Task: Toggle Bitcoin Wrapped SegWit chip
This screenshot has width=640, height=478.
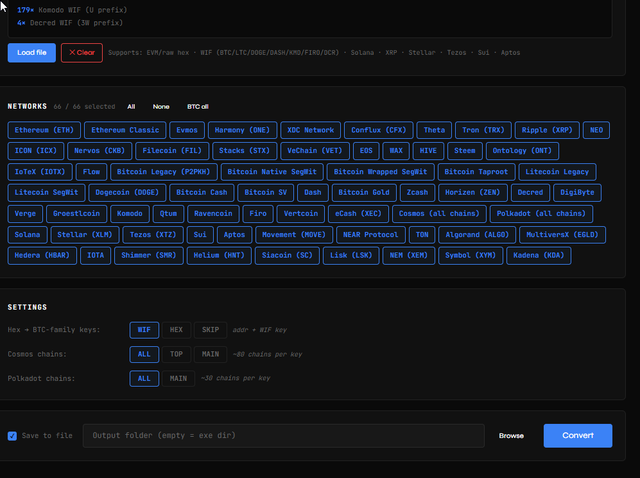Action: (x=380, y=172)
